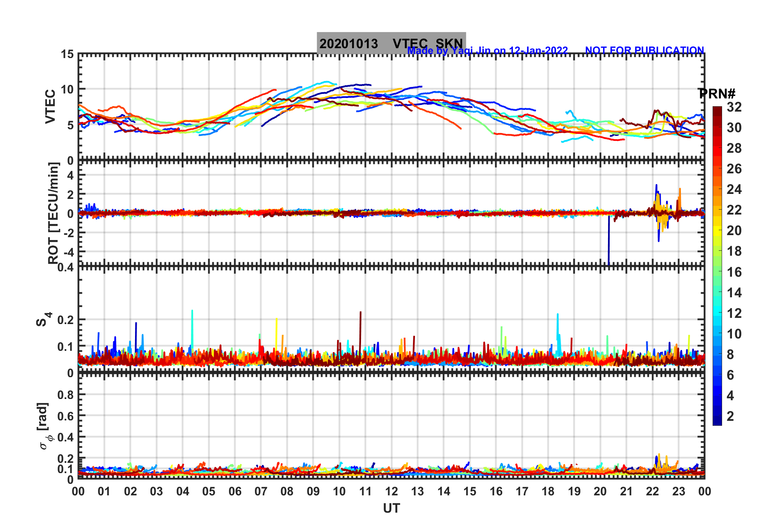Click the 'NOT FOR PUBLICATION' notice
Image resolution: width=783 pixels, height=532 pixels.
coord(645,50)
